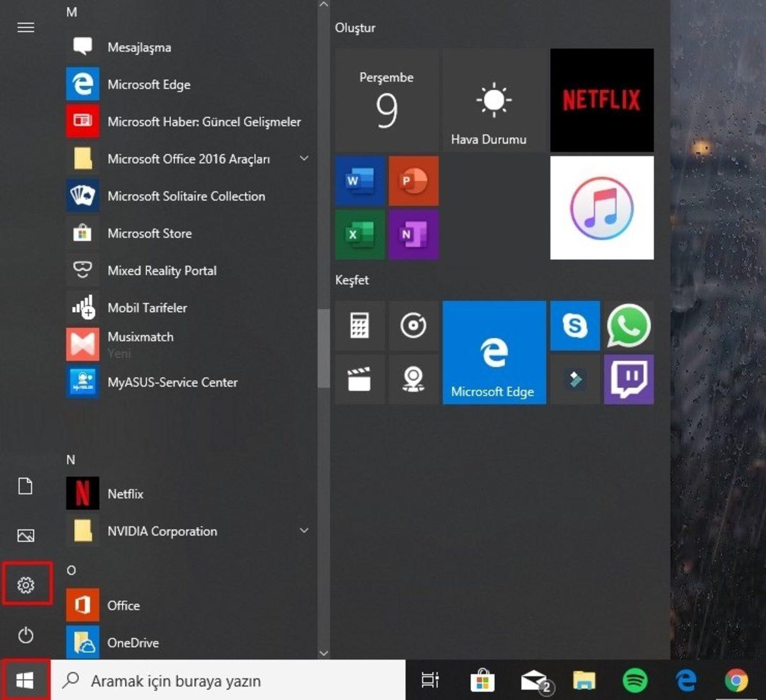The height and width of the screenshot is (700, 766).
Task: Open Settings via the gear icon
Action: 26,583
